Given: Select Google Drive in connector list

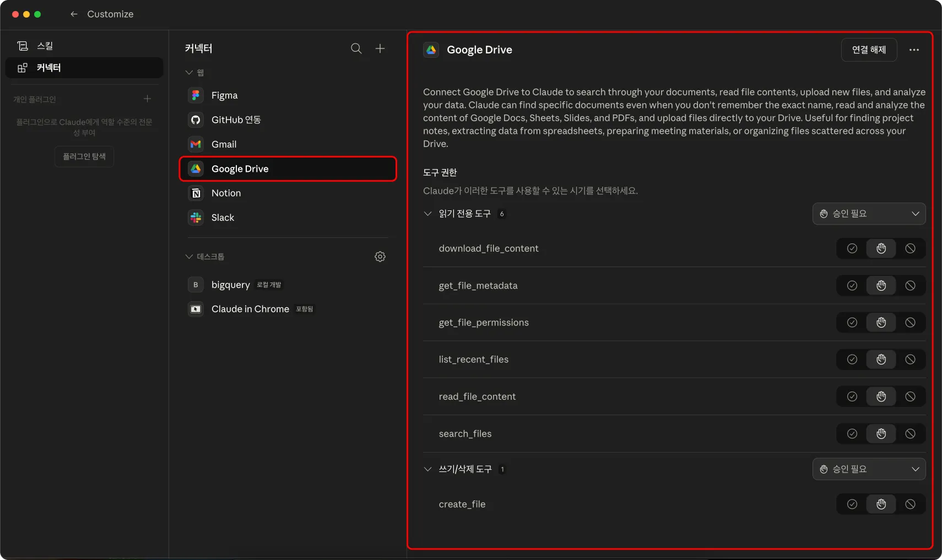Looking at the screenshot, I should pos(288,168).
